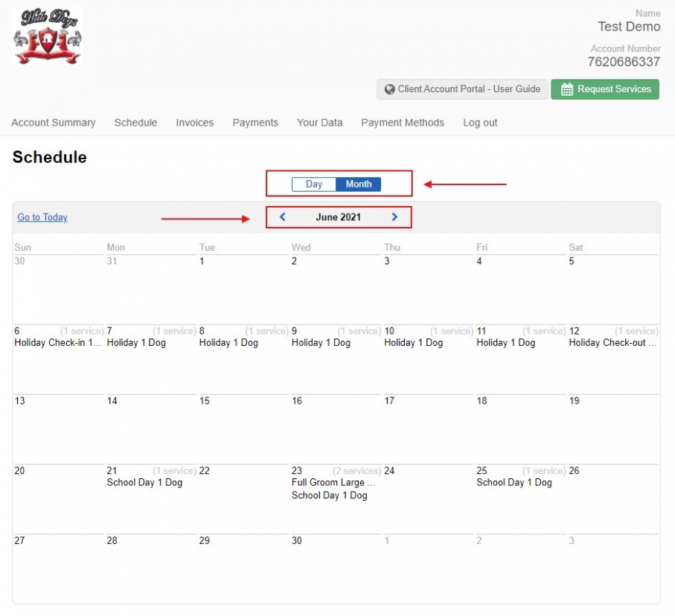Switch schedule to Day view
675x616 pixels.
tap(314, 185)
